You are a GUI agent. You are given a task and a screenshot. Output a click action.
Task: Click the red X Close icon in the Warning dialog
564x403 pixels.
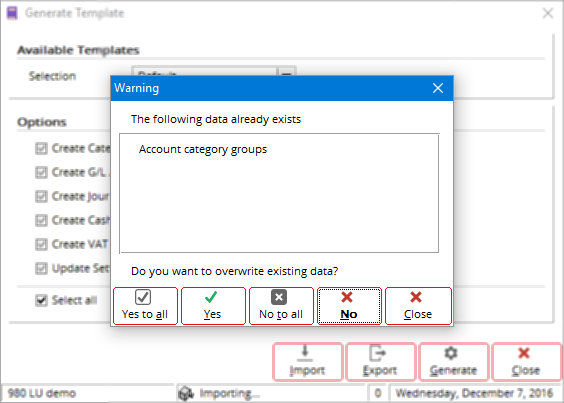coord(416,297)
